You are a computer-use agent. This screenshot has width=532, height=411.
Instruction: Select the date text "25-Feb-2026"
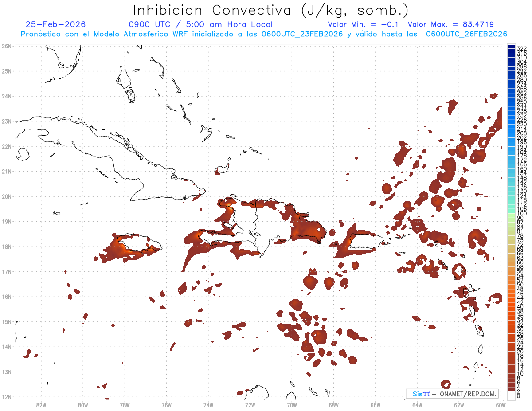tap(56, 24)
